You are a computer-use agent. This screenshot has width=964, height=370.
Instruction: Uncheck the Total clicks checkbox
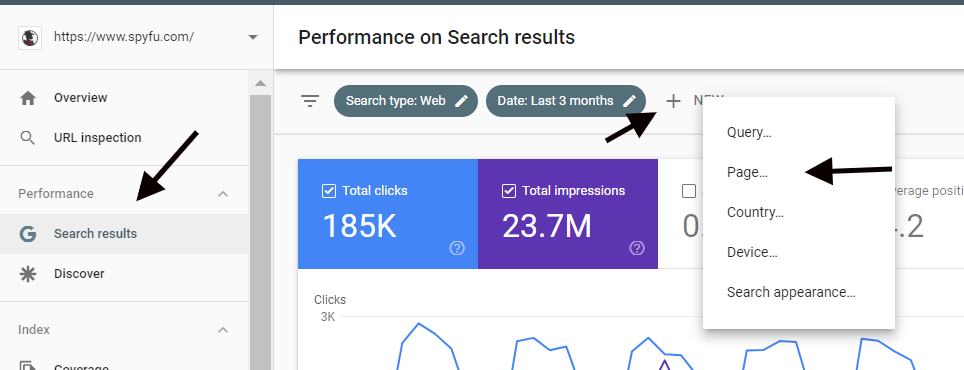pyautogui.click(x=329, y=191)
